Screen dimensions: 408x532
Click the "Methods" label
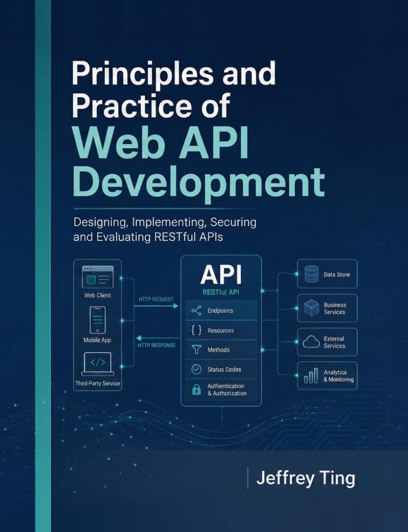tap(218, 350)
